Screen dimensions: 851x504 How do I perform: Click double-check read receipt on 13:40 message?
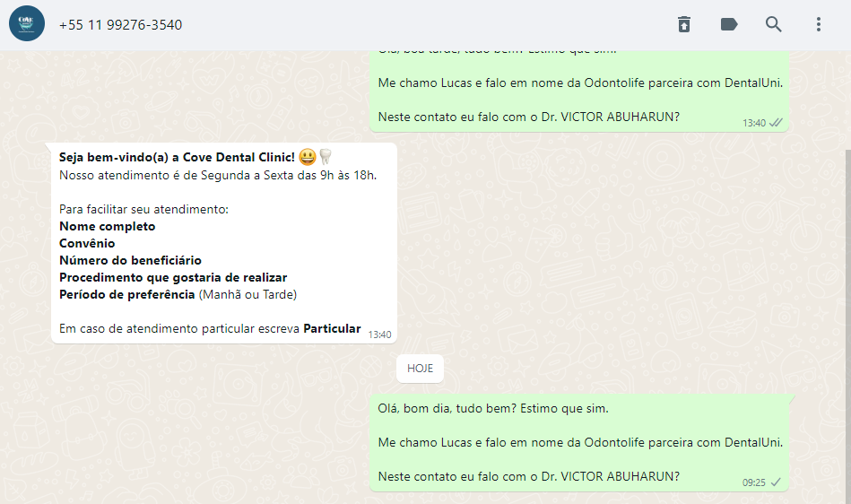click(776, 123)
